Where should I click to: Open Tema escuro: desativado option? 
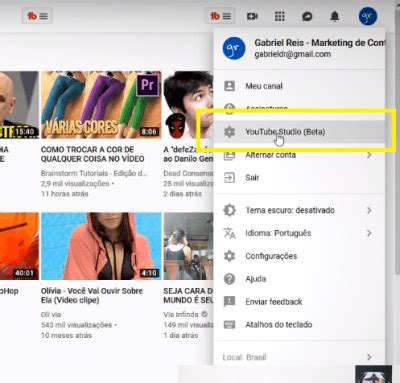coord(299,210)
